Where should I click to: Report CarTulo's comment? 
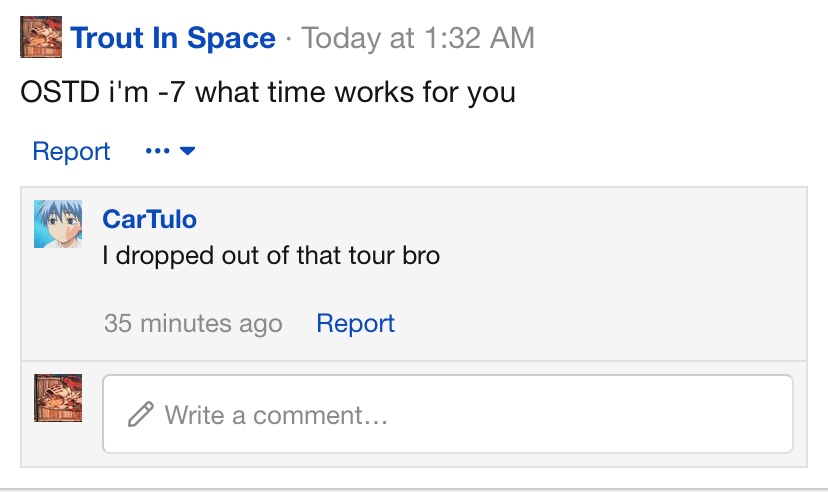point(355,324)
